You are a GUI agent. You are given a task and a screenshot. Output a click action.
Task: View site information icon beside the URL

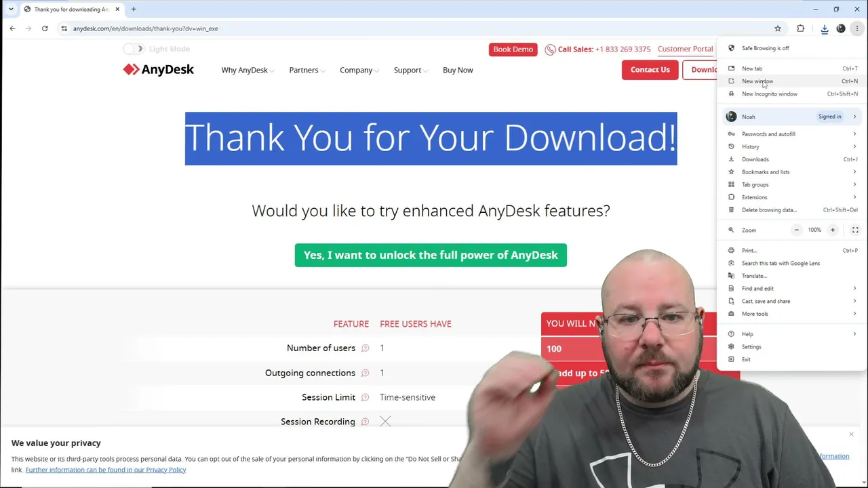pyautogui.click(x=64, y=28)
